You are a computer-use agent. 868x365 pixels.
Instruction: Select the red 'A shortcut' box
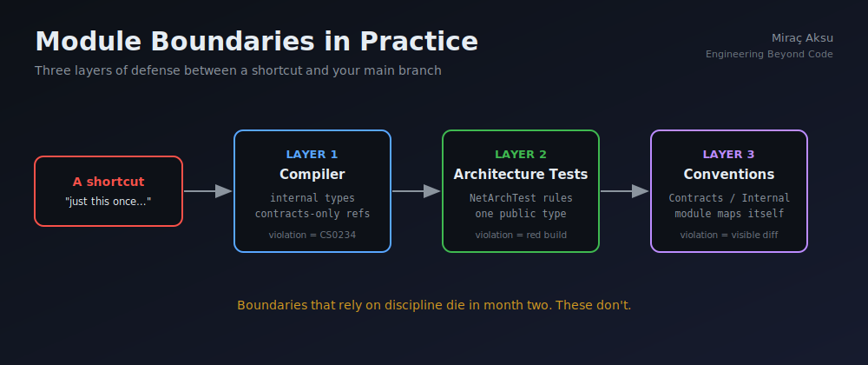108,191
